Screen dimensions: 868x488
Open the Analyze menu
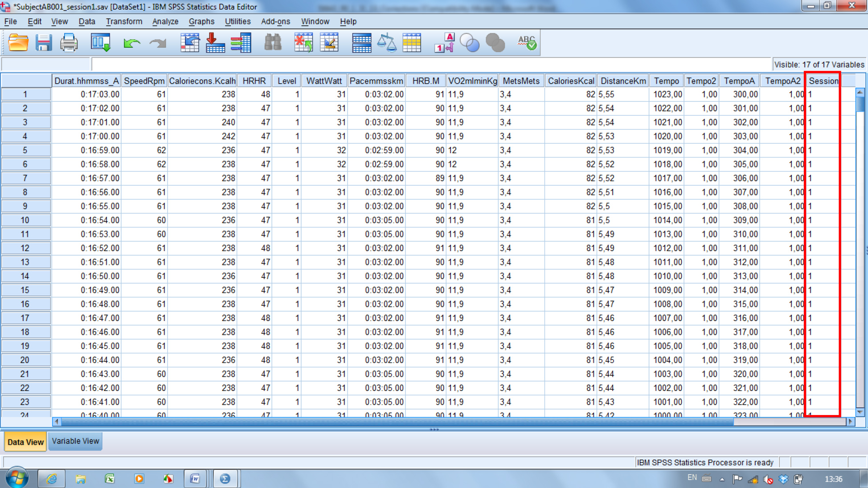coord(165,21)
